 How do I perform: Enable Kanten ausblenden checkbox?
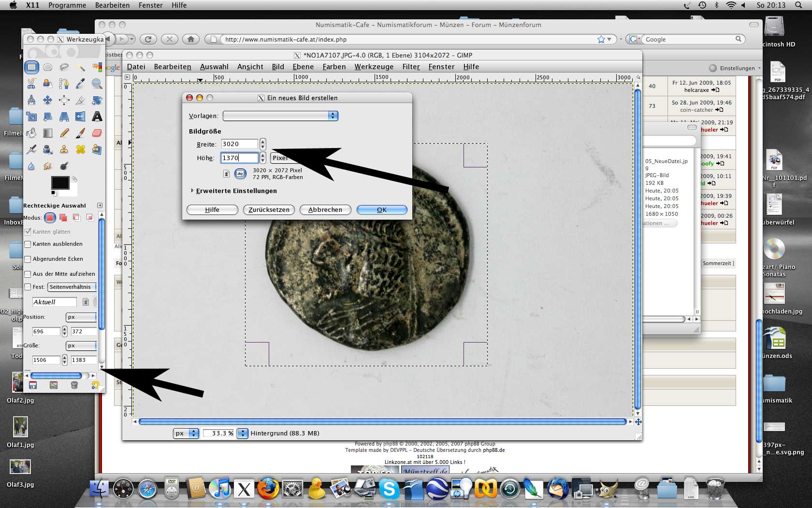coord(28,244)
